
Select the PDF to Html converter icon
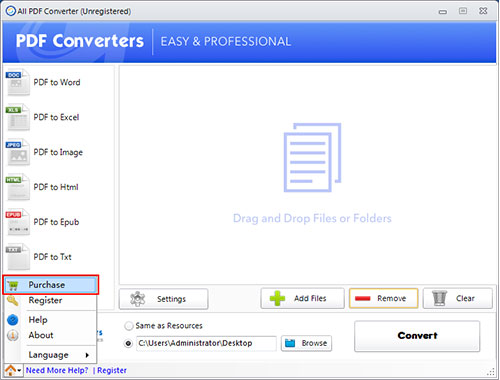tap(18, 187)
